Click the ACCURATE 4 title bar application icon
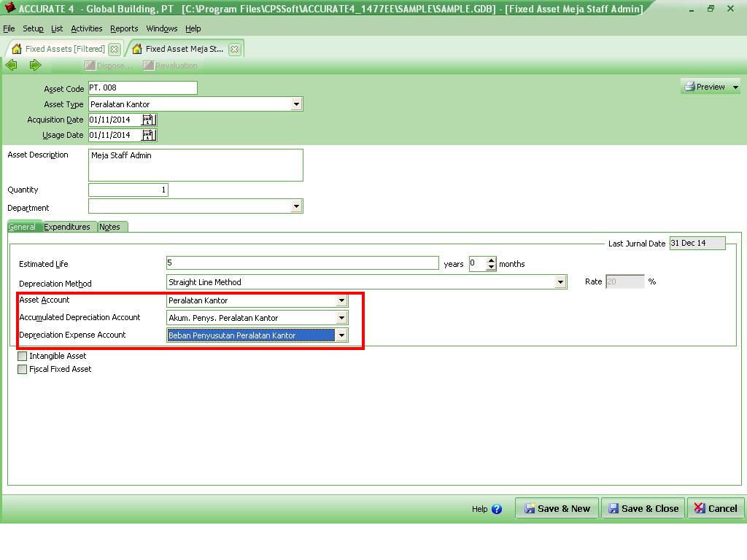 (x=9, y=9)
